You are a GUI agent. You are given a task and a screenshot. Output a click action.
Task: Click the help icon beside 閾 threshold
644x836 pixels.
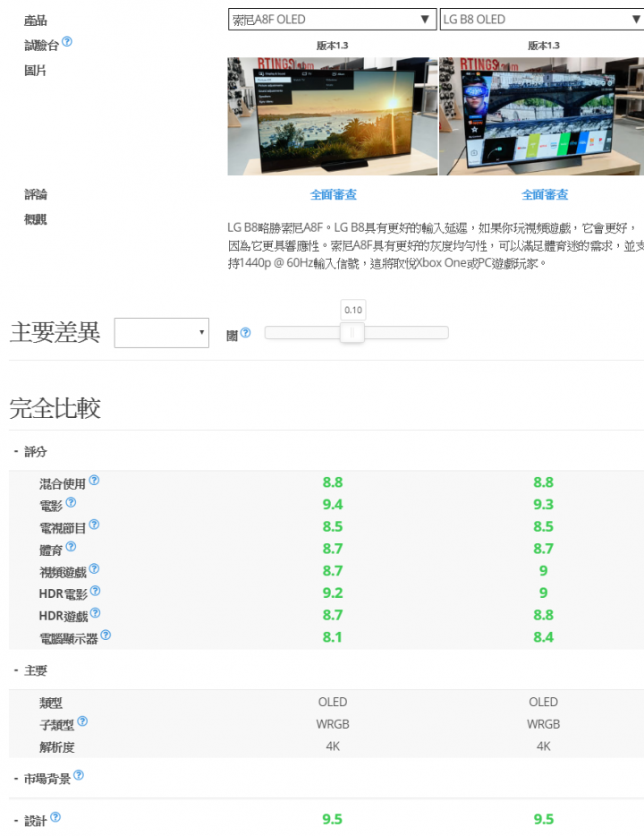coord(246,333)
